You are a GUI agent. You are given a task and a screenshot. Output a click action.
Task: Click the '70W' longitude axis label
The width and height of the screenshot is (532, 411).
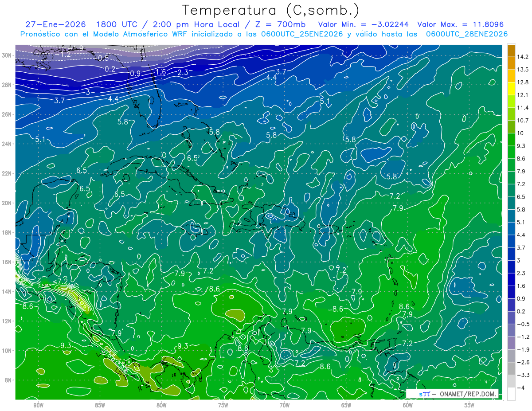tap(285, 405)
